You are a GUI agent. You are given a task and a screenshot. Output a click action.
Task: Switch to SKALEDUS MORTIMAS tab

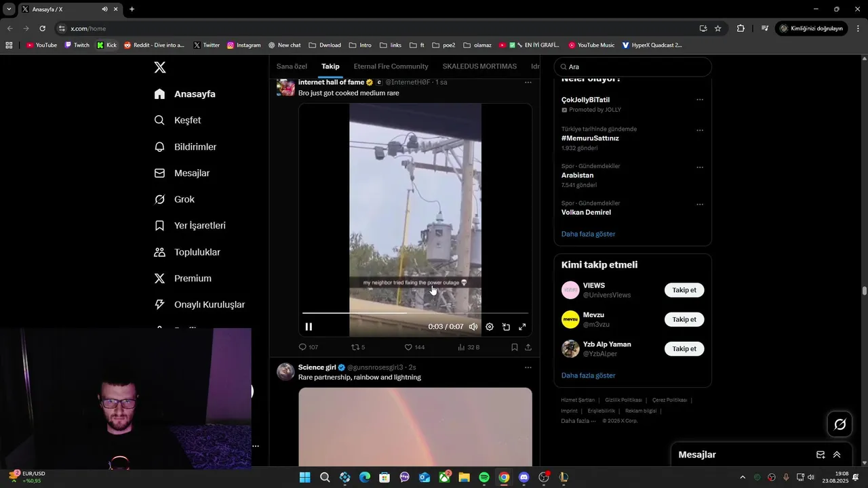(479, 66)
